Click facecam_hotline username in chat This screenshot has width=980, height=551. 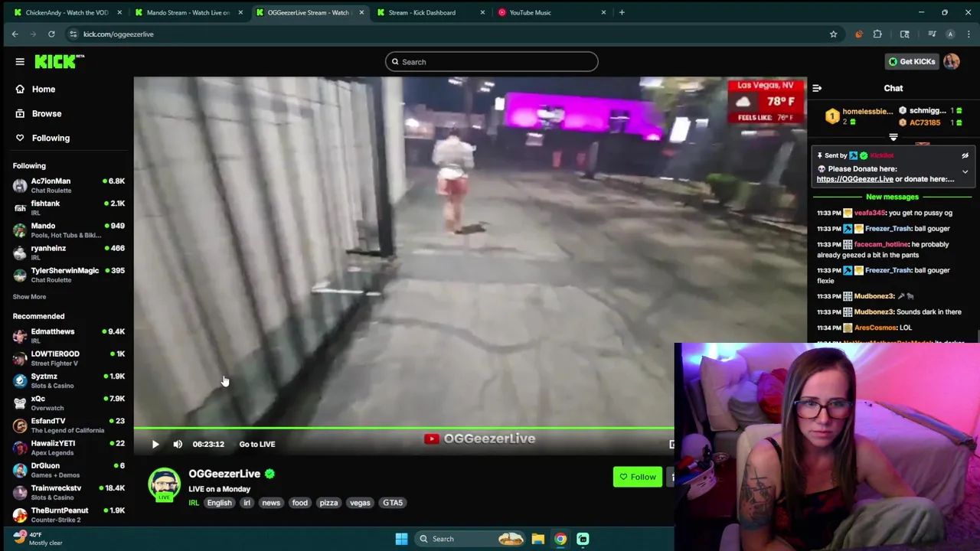point(881,244)
